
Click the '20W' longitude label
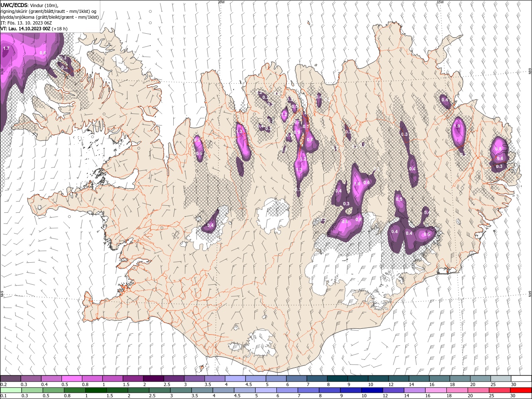[221, 2]
